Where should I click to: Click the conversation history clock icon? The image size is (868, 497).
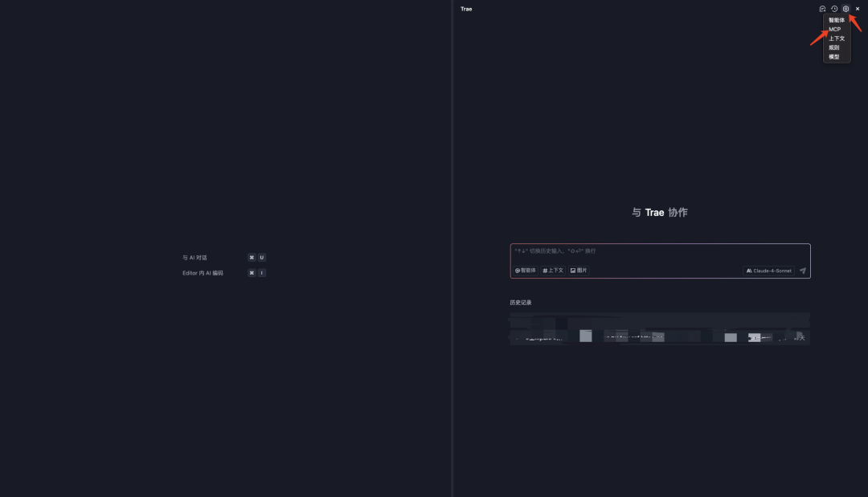(x=833, y=8)
